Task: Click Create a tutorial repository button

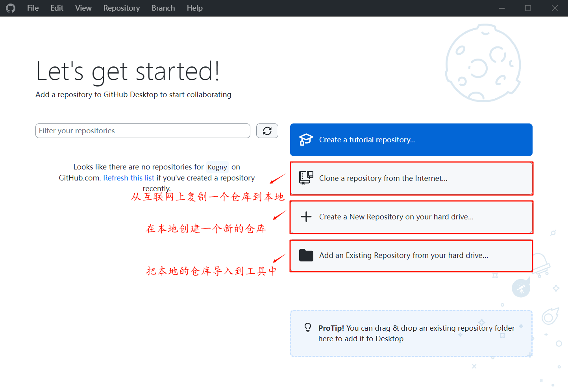Action: (x=411, y=140)
